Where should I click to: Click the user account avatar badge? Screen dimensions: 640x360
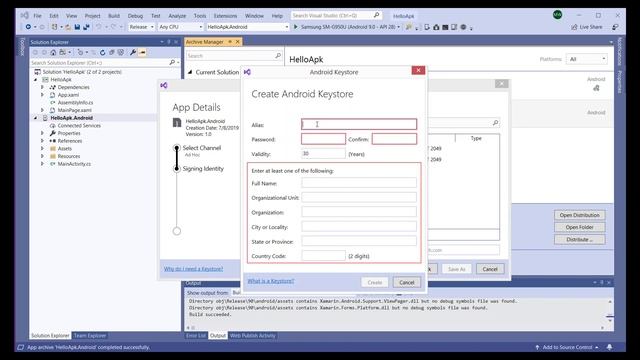click(557, 15)
